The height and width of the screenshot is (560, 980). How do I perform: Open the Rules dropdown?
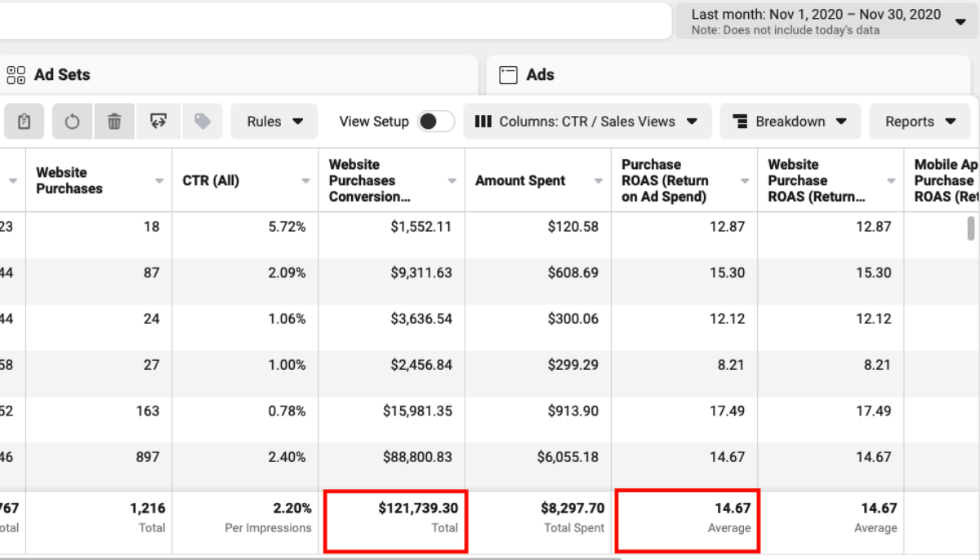pos(274,122)
